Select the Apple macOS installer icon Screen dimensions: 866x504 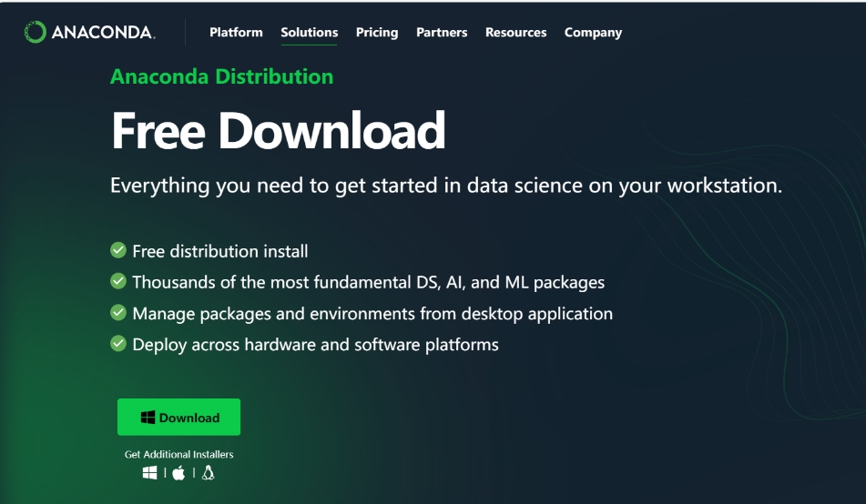178,473
